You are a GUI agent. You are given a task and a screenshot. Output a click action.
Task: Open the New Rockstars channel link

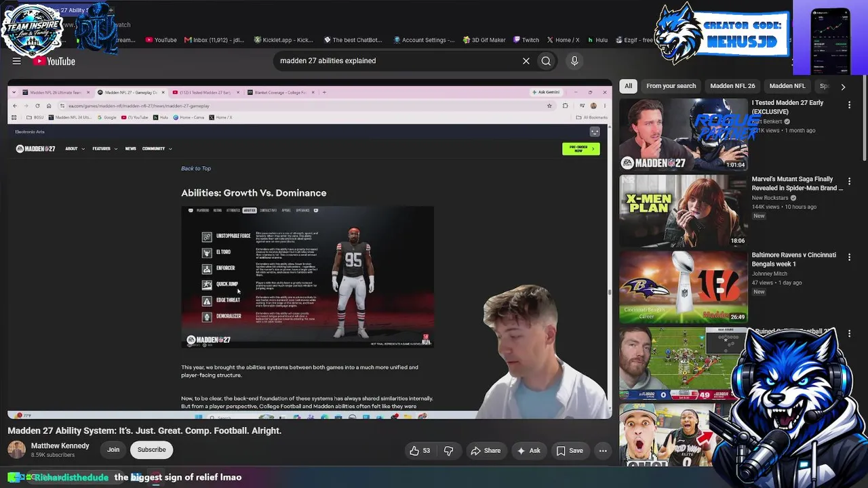[771, 198]
